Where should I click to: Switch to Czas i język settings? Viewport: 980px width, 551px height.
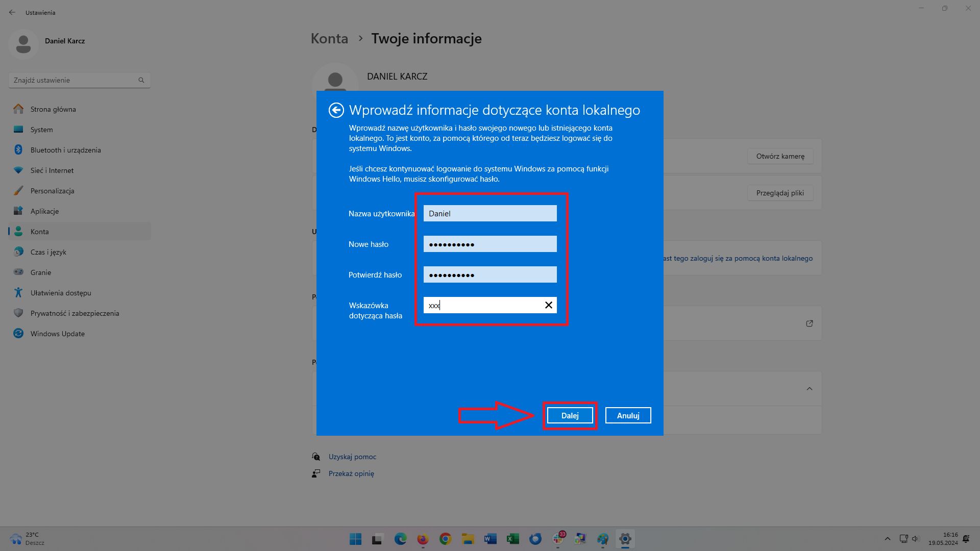pos(49,252)
